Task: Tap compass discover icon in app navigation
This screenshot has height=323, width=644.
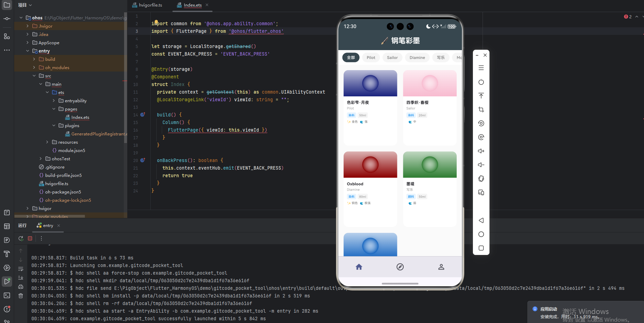Action: (400, 267)
